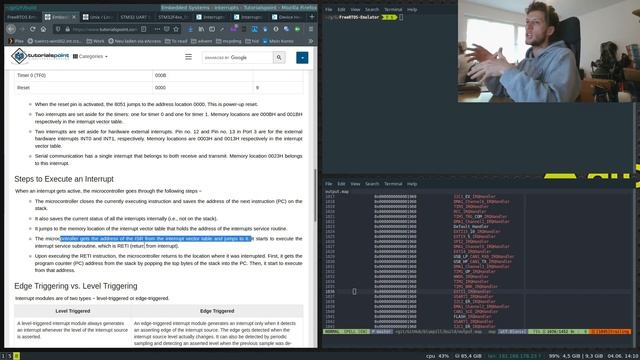
Task: Click the Level Triggered table header
Action: coord(73,311)
